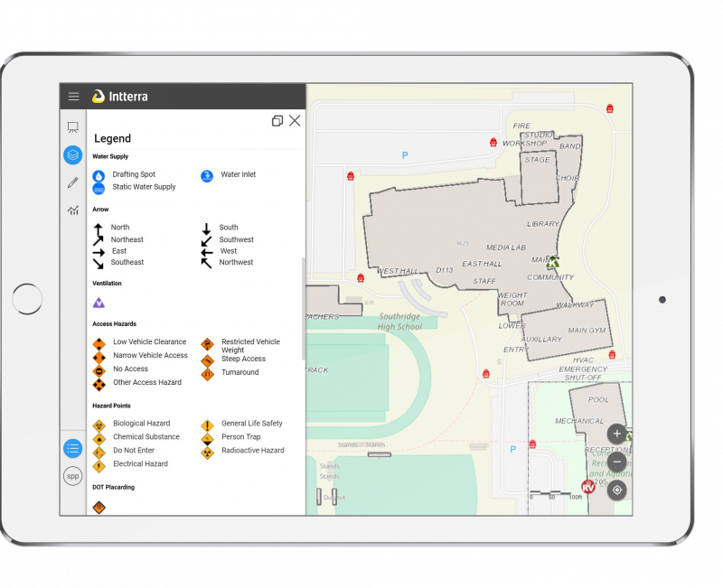
Task: Click the Person Trap legend label
Action: click(x=240, y=437)
